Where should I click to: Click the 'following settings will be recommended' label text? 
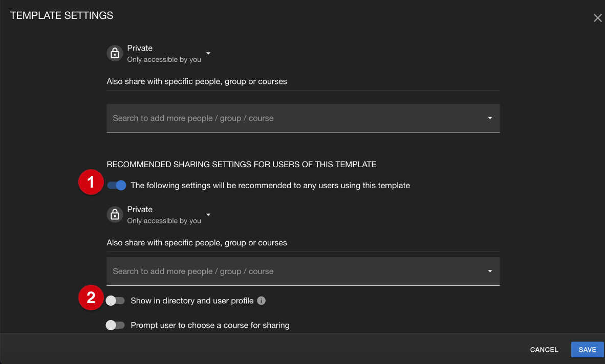[x=270, y=186]
